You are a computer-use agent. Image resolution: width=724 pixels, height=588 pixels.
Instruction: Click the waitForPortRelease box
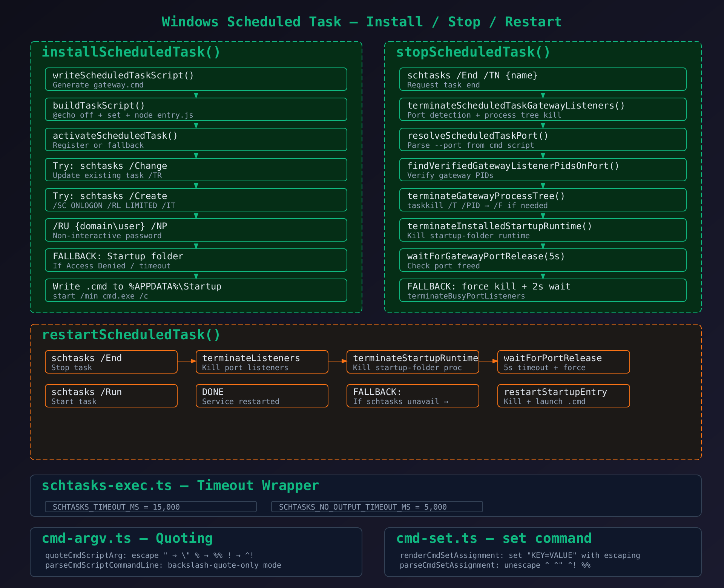pyautogui.click(x=563, y=362)
